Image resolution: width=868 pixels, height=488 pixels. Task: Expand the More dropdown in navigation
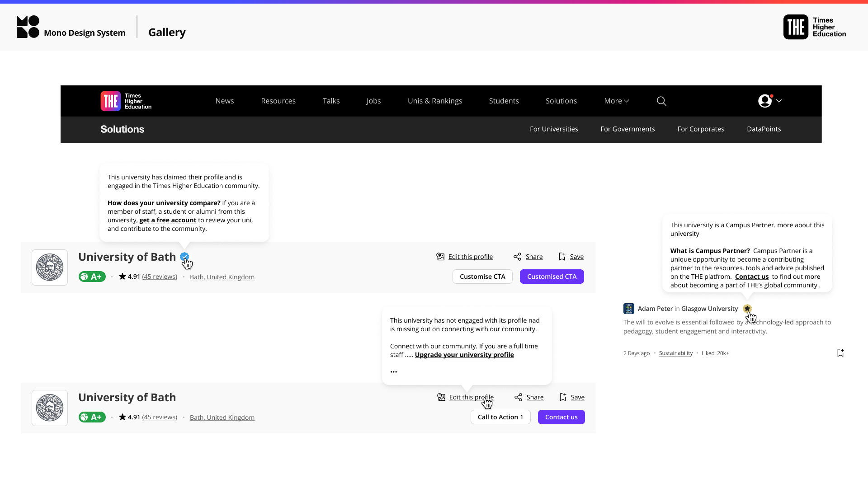(617, 101)
